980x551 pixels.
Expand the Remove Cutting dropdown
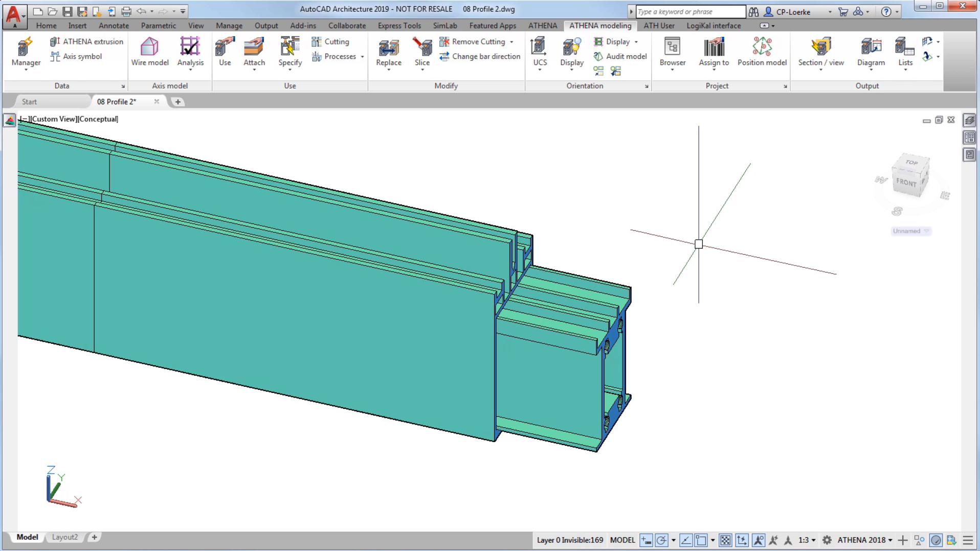coord(511,42)
